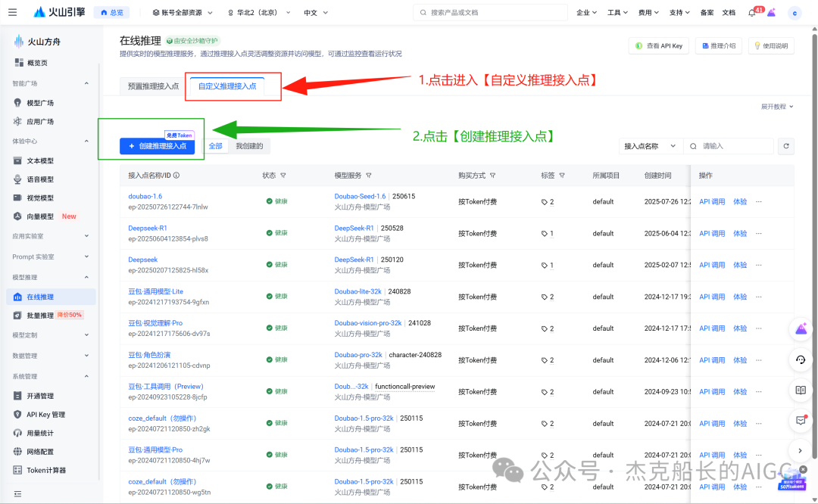
Task: Open the 接入点名称 search-type dropdown
Action: (651, 146)
